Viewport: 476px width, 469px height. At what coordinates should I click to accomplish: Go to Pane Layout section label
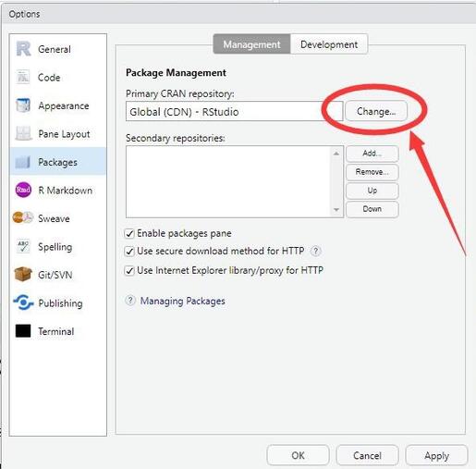(64, 134)
